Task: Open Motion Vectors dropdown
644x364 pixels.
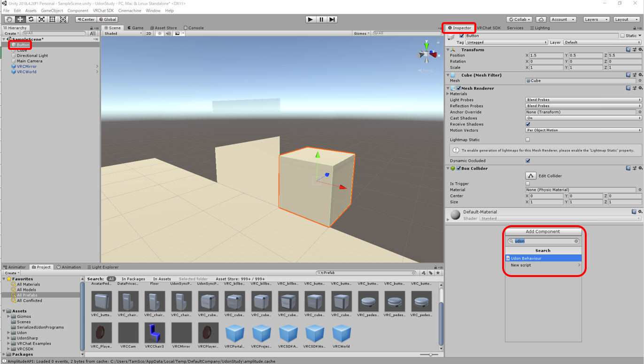Action: [x=583, y=130]
